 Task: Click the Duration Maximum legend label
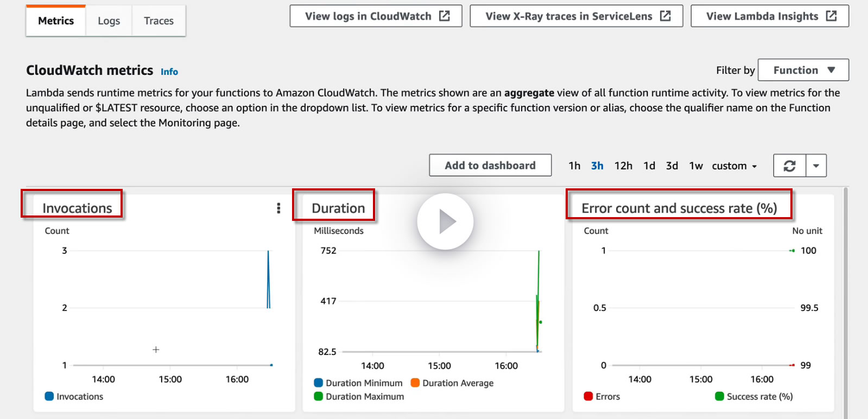coord(365,397)
